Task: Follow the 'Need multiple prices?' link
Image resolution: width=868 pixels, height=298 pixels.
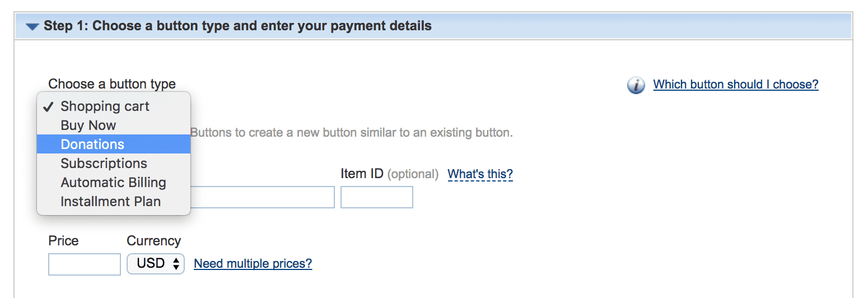Action: click(253, 263)
